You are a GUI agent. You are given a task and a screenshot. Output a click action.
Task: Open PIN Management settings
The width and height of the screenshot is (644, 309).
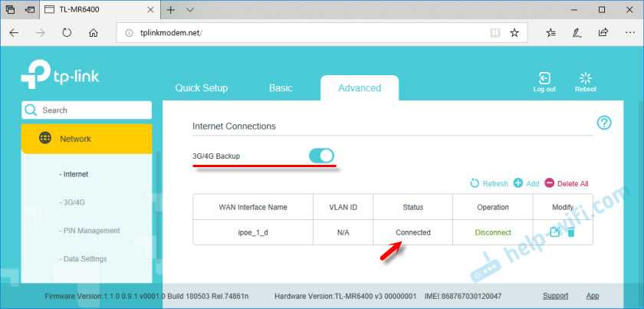[90, 231]
